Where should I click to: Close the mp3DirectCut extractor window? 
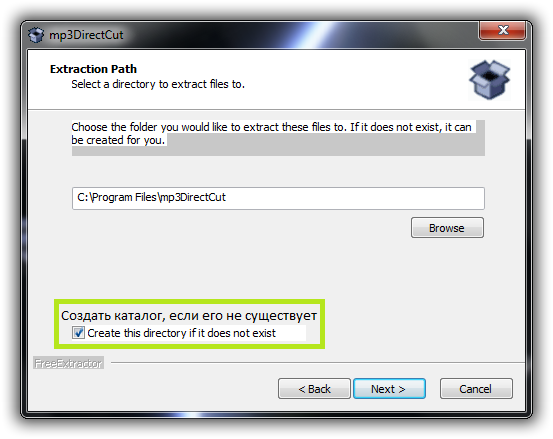click(x=503, y=30)
